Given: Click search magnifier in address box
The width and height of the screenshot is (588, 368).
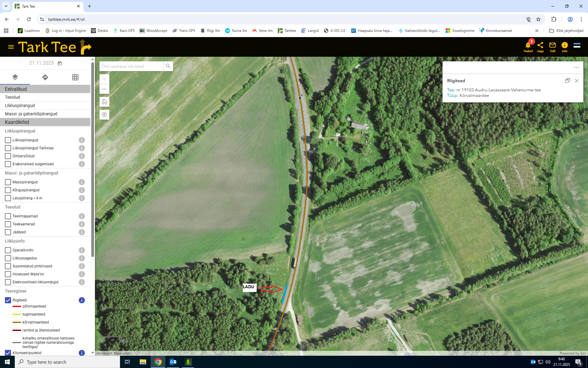Looking at the screenshot, I should 168,66.
